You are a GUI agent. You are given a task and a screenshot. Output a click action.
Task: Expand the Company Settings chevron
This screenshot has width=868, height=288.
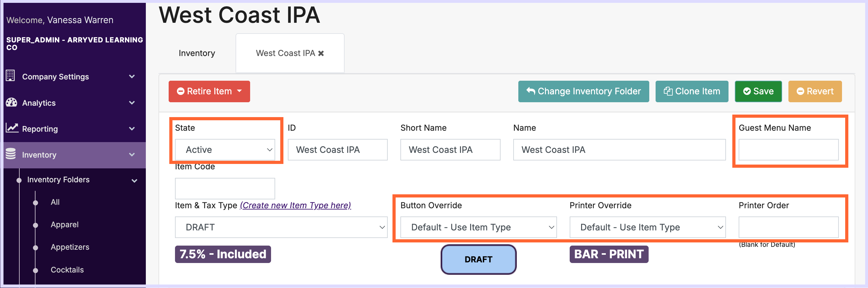click(132, 76)
